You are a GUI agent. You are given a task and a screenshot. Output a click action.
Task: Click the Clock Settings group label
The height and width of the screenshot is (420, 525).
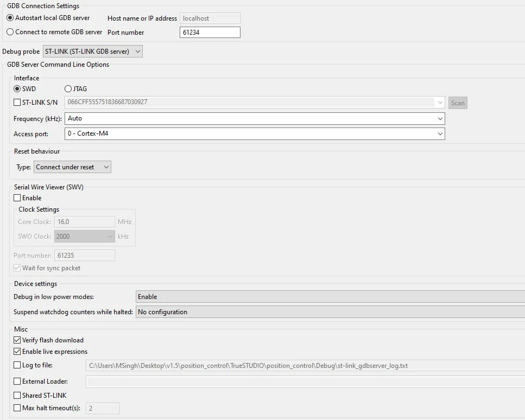(x=39, y=209)
